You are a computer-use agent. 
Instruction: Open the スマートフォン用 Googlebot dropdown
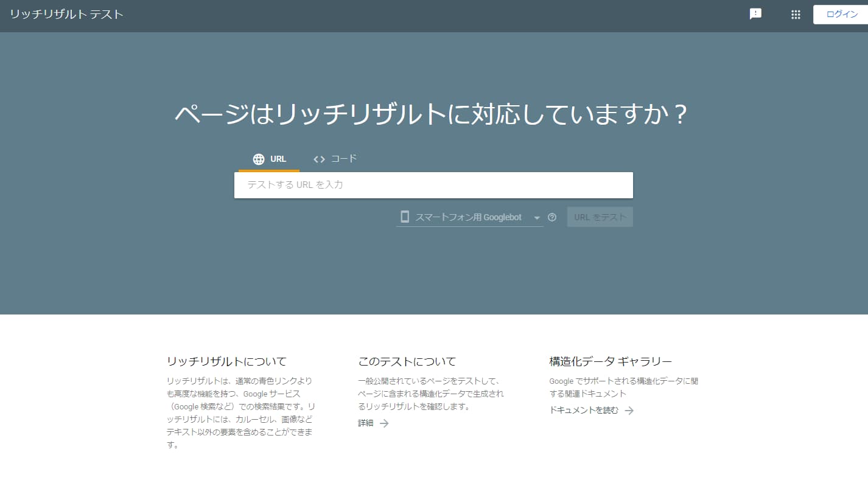point(469,217)
